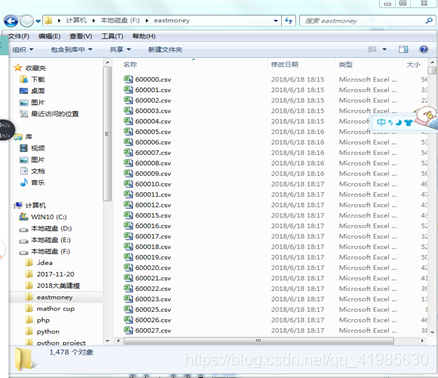Select the 600010.csv file icon

[128, 184]
